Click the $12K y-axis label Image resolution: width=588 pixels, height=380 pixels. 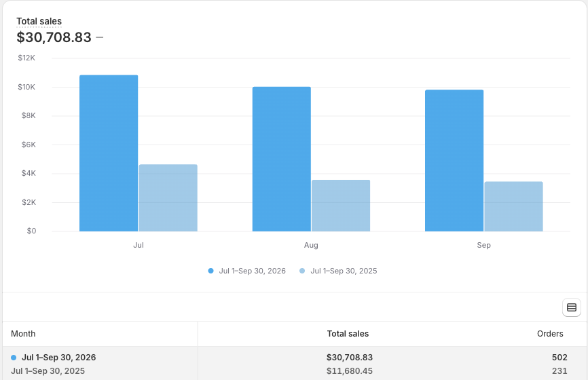(x=26, y=58)
